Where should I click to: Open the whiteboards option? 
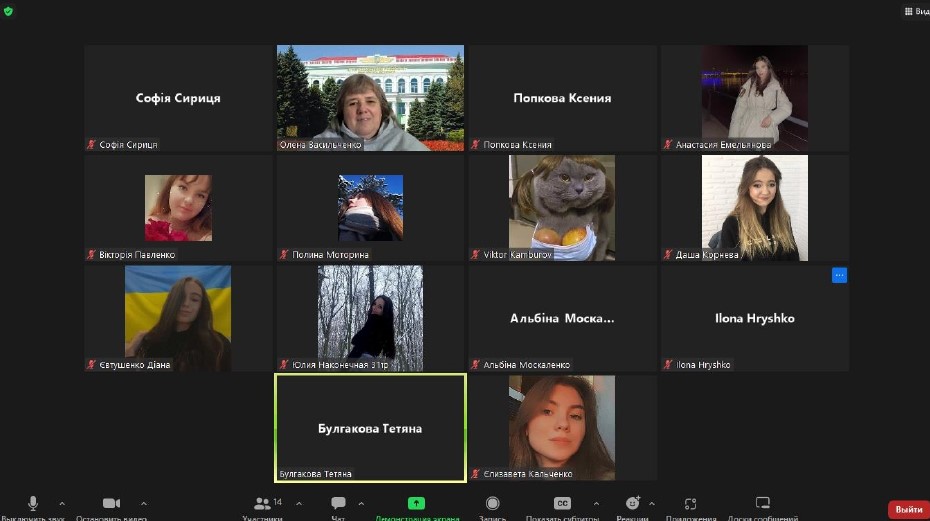[x=763, y=503]
